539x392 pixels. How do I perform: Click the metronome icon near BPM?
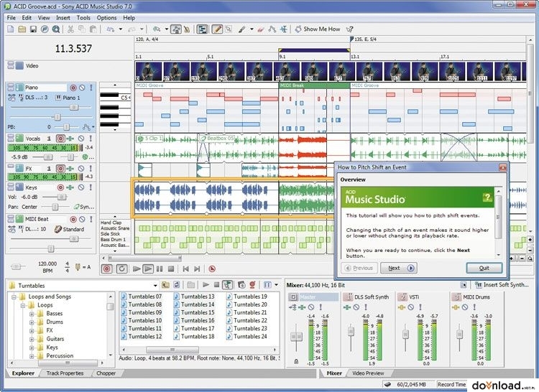coord(78,266)
